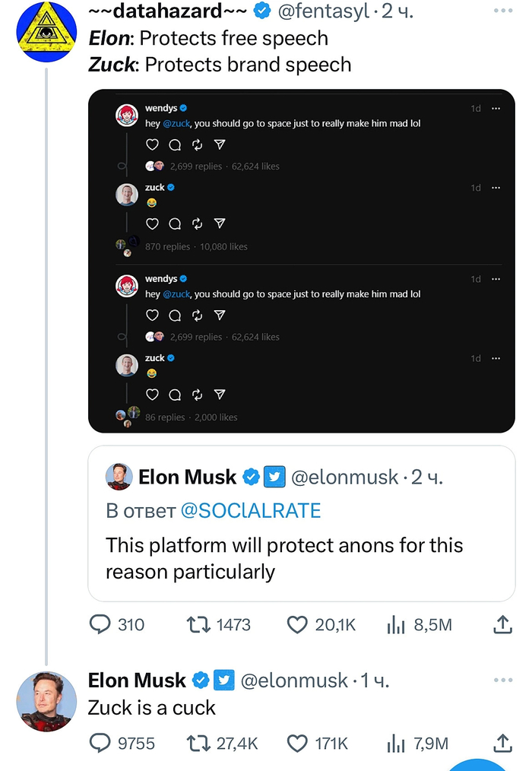The width and height of the screenshot is (532, 771).
Task: Open the @SOCIALRATE mention link
Action: point(251,511)
